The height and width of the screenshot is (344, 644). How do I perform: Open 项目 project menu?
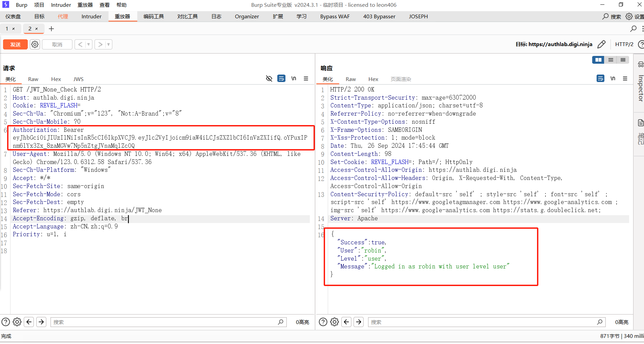tap(39, 5)
